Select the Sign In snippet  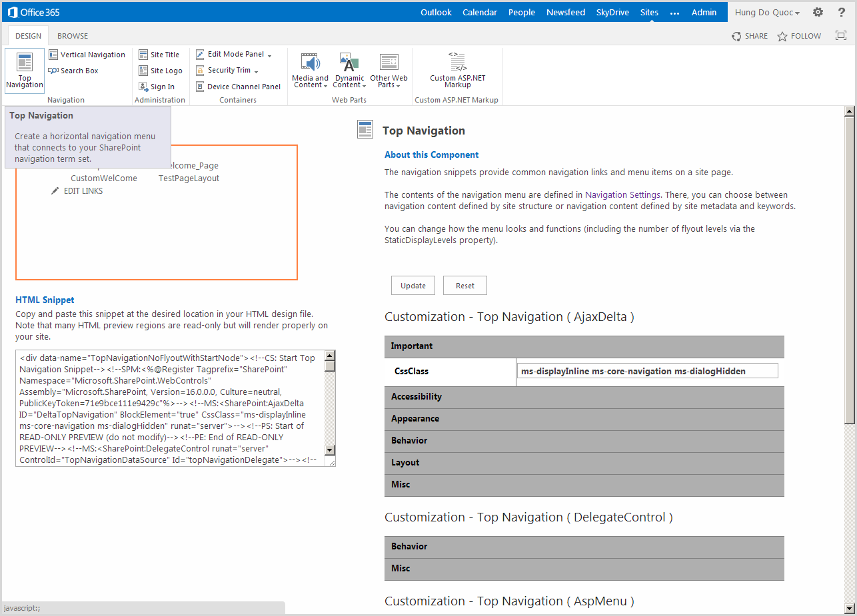pos(157,87)
